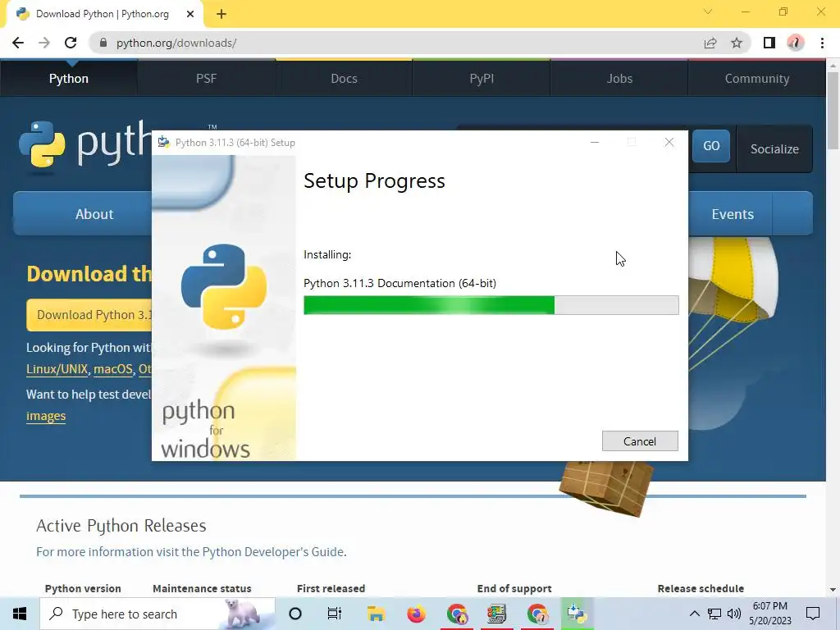Click the GO search button

point(711,146)
